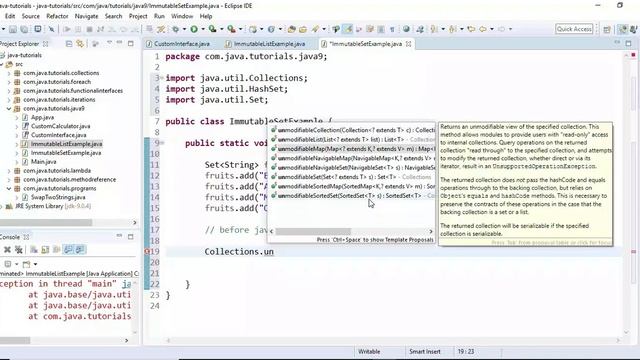Toggle Show Whitespace Characters pilcrow icon
The image size is (640, 360).
click(392, 29)
